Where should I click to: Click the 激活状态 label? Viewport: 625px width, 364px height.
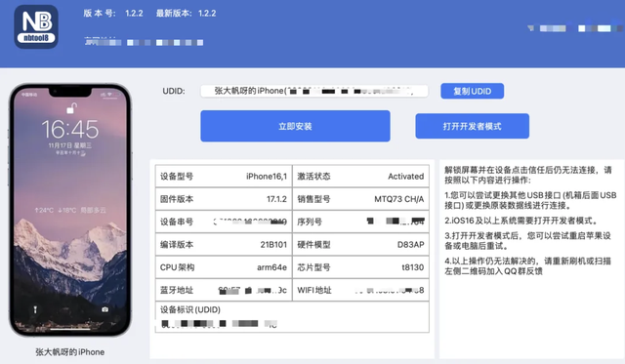pyautogui.click(x=313, y=177)
